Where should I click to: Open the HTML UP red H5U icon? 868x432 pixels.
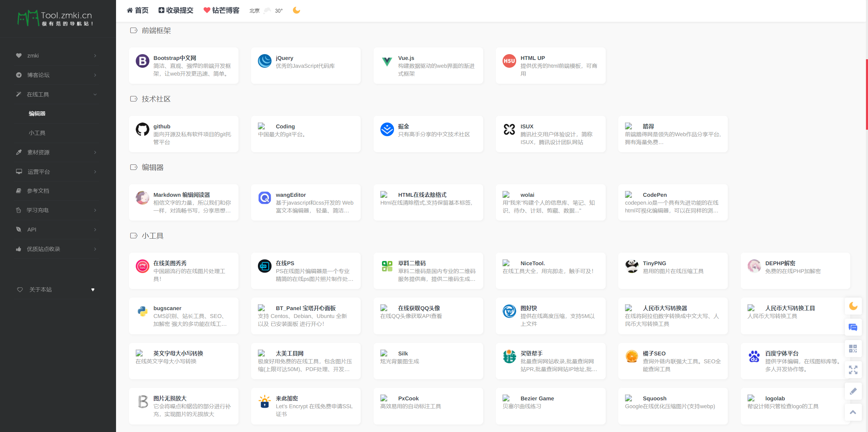pyautogui.click(x=509, y=61)
